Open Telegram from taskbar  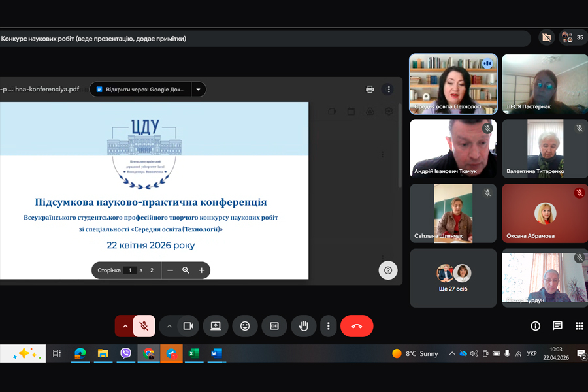[171, 353]
